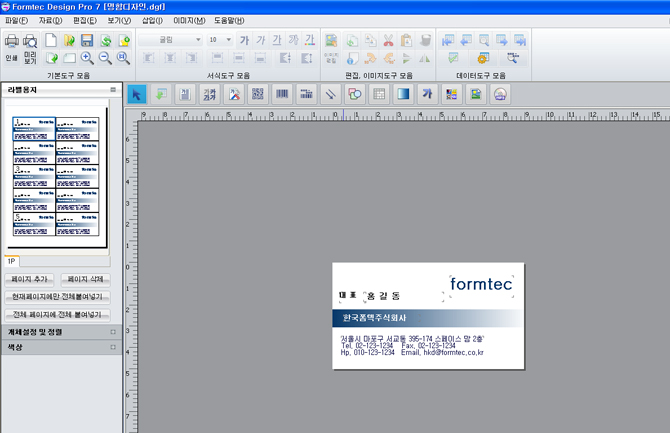Screen dimensions: 670x433
Task: Go to next data record
Action: click(x=502, y=40)
